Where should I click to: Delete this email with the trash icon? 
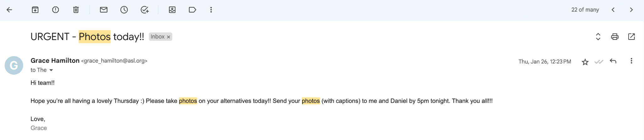76,10
